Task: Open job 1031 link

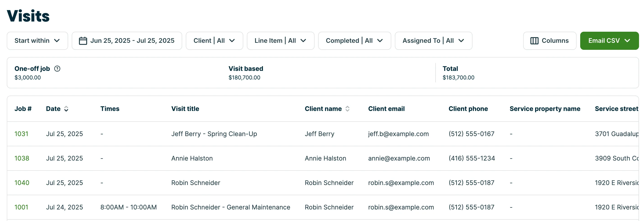Action: [x=21, y=134]
